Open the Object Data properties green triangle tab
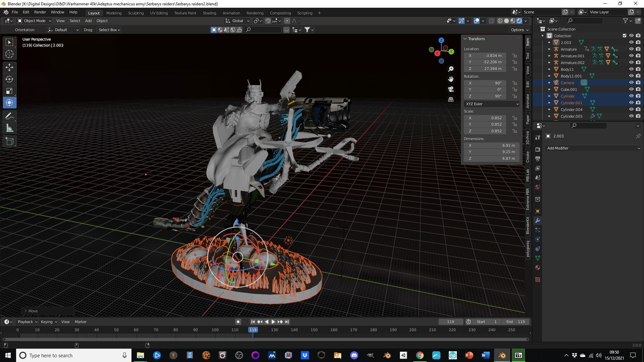 (x=538, y=258)
